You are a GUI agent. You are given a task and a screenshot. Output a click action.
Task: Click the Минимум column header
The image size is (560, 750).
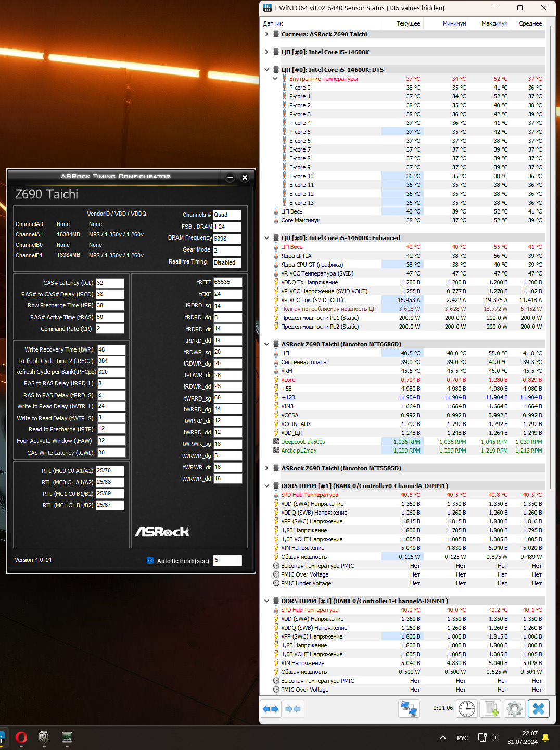pyautogui.click(x=446, y=23)
